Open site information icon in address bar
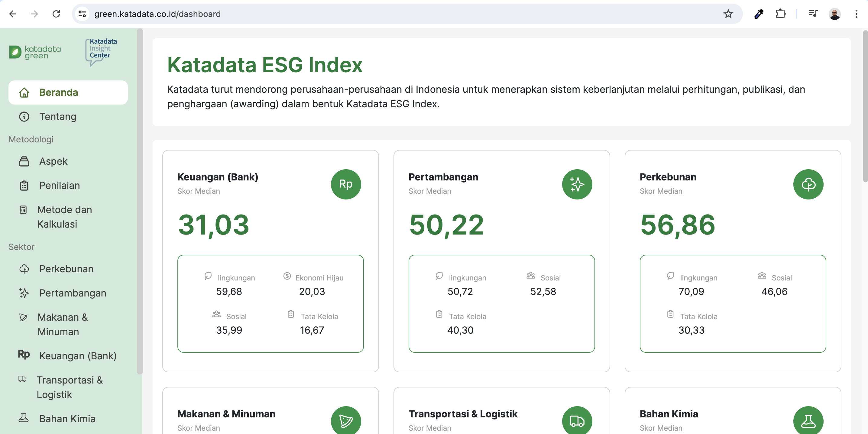This screenshot has width=868, height=434. coord(82,14)
